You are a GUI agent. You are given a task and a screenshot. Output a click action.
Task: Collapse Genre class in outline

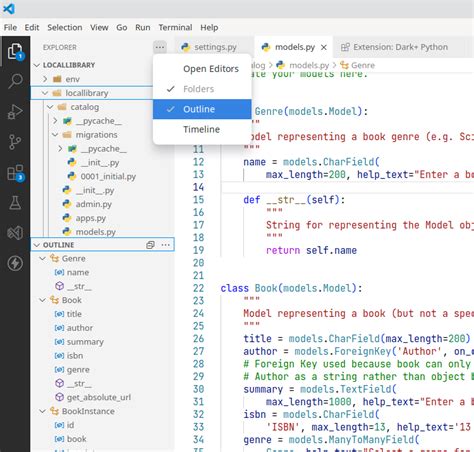pyautogui.click(x=42, y=259)
